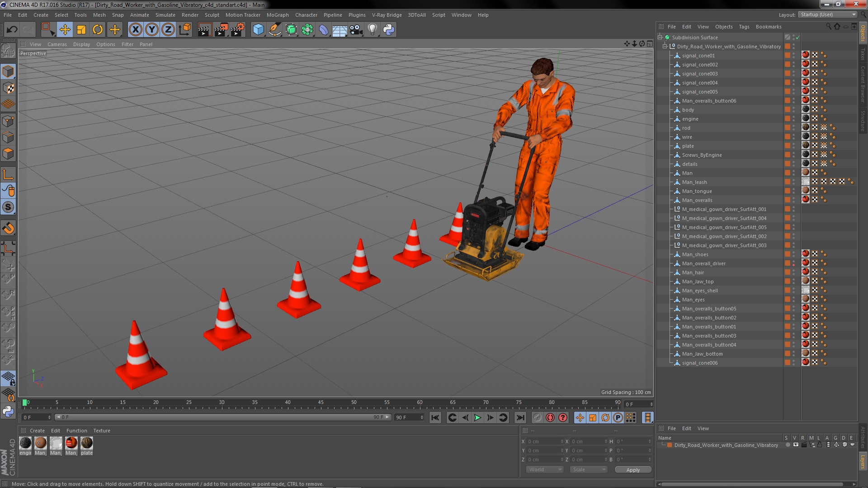Select the Move tool in toolbar
Screen dimensions: 868x488
[x=65, y=30]
